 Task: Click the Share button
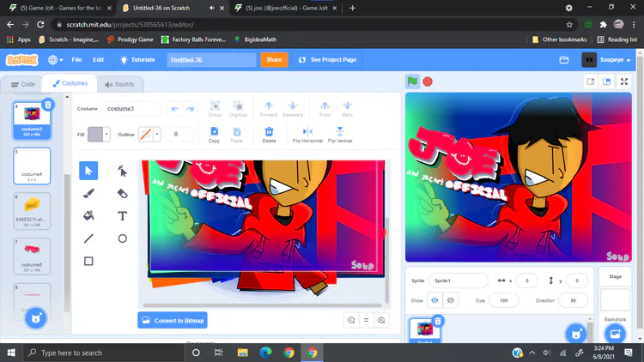pos(274,60)
